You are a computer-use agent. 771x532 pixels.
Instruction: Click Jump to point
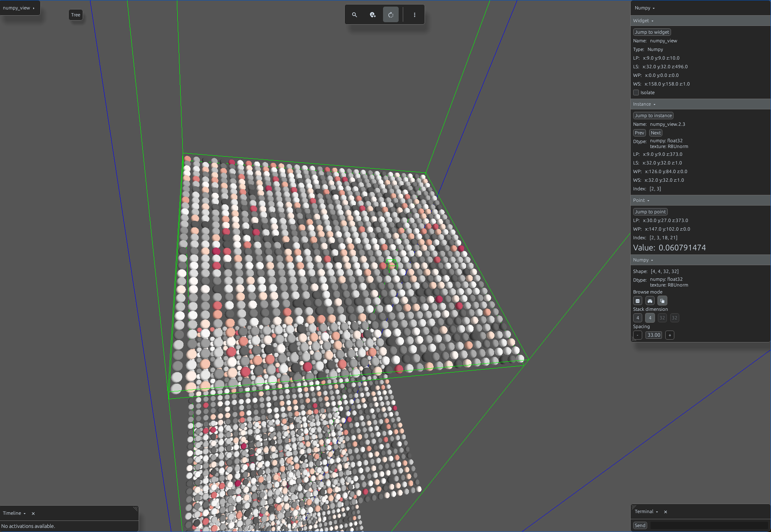point(650,212)
